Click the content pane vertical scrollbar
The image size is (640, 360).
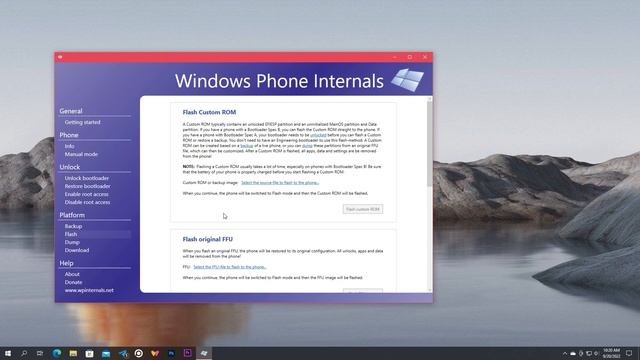429,143
